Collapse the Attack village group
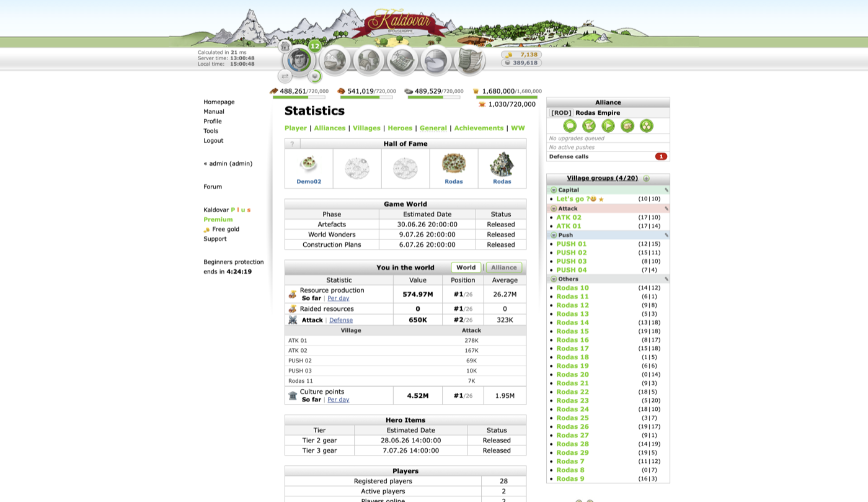Viewport: 868px width, 502px height. [554, 209]
